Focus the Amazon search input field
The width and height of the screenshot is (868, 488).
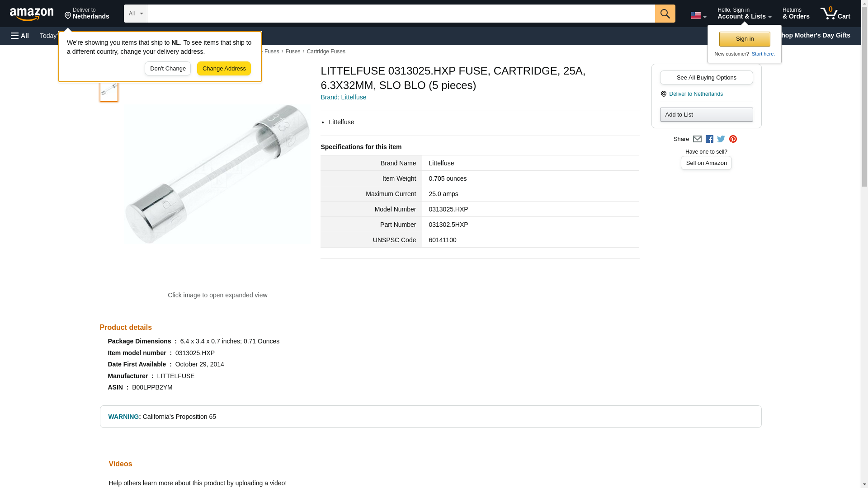(x=401, y=14)
